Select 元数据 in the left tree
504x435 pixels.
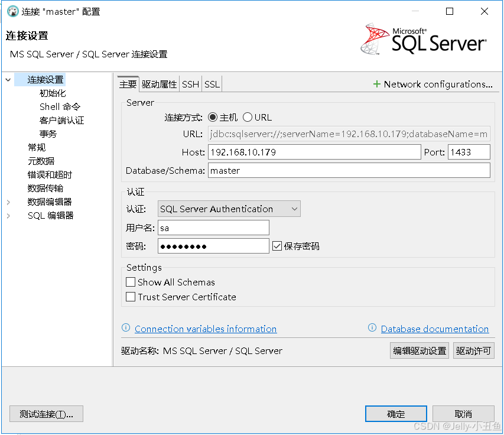tap(41, 161)
